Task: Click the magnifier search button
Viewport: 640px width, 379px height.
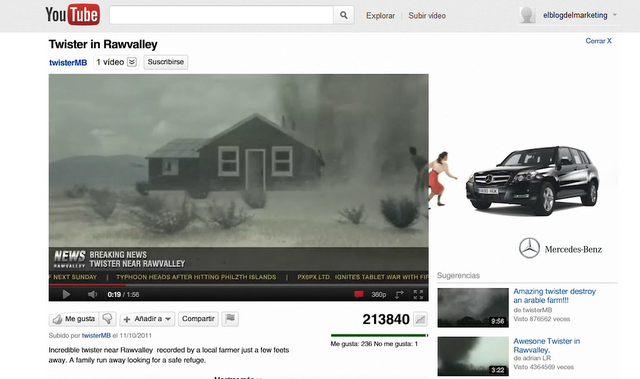Action: (x=344, y=15)
